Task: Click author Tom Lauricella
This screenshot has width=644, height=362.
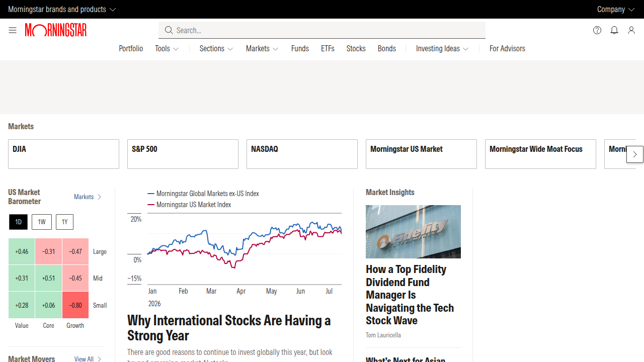Action: [383, 335]
